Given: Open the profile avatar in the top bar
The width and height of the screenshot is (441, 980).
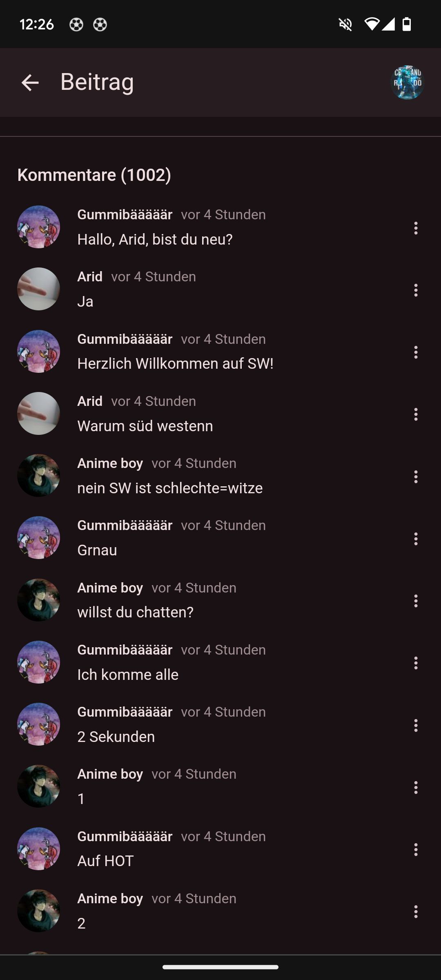Looking at the screenshot, I should coord(407,82).
